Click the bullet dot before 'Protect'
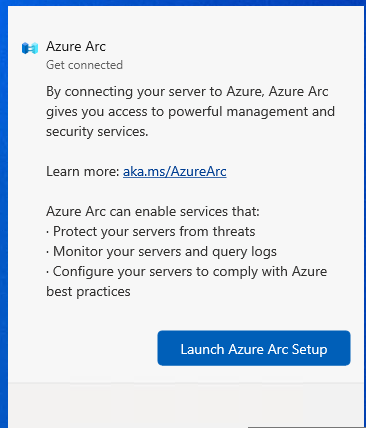 (x=48, y=232)
